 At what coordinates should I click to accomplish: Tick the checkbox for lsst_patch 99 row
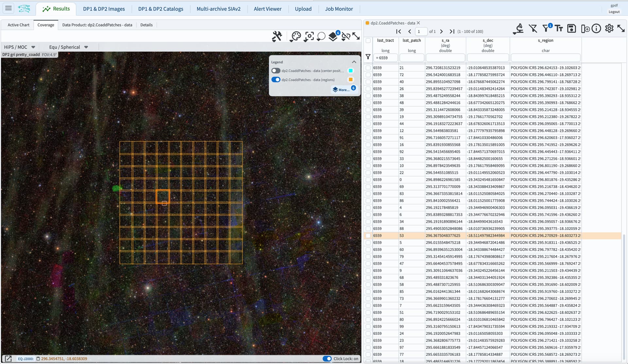[x=368, y=326]
